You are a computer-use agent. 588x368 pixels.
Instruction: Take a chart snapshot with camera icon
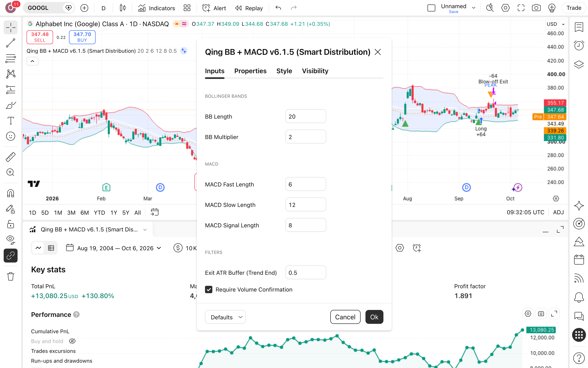tap(536, 8)
